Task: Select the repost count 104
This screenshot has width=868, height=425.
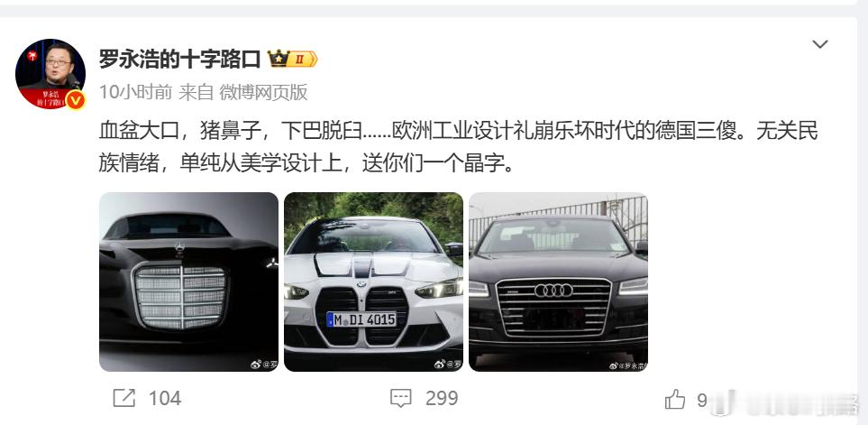Action: [165, 399]
